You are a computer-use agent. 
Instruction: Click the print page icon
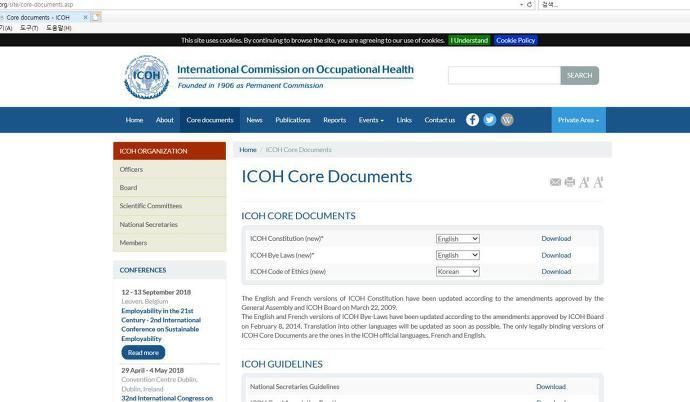pyautogui.click(x=570, y=182)
